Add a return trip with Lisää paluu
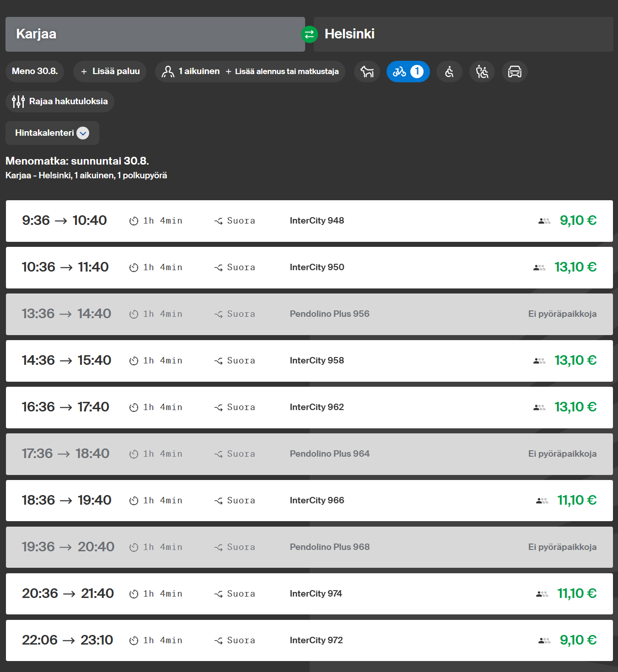 tap(110, 71)
